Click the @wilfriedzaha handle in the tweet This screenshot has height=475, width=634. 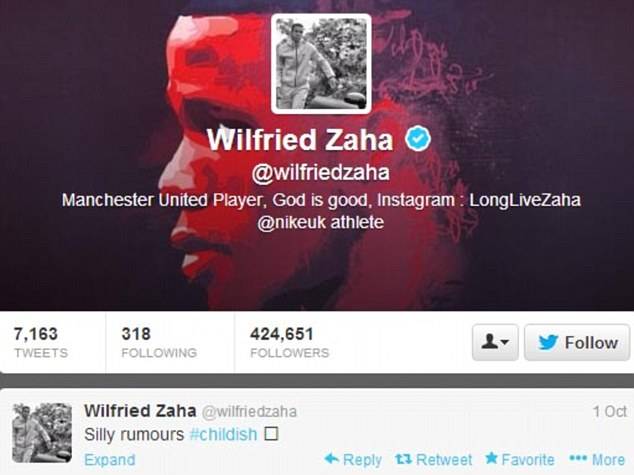[249, 412]
